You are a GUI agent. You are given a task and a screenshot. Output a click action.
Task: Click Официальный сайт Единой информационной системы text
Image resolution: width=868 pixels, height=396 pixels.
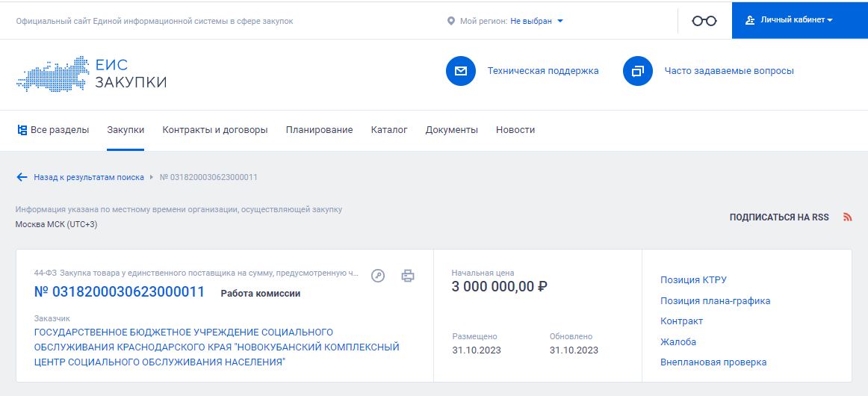pyautogui.click(x=155, y=21)
